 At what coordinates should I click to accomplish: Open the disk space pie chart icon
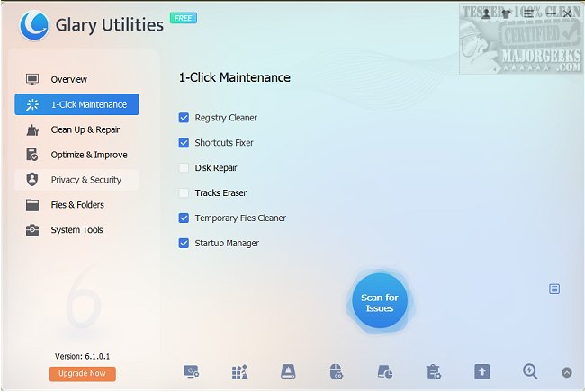pyautogui.click(x=385, y=372)
